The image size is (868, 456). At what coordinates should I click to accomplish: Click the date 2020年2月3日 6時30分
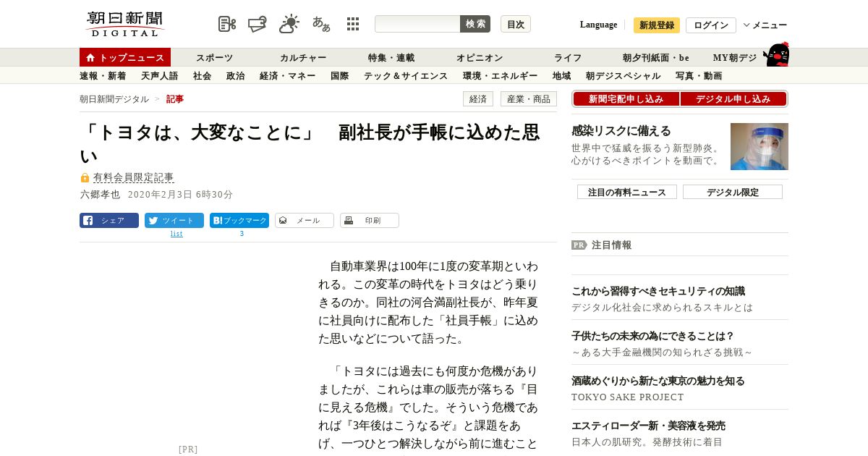pos(180,195)
